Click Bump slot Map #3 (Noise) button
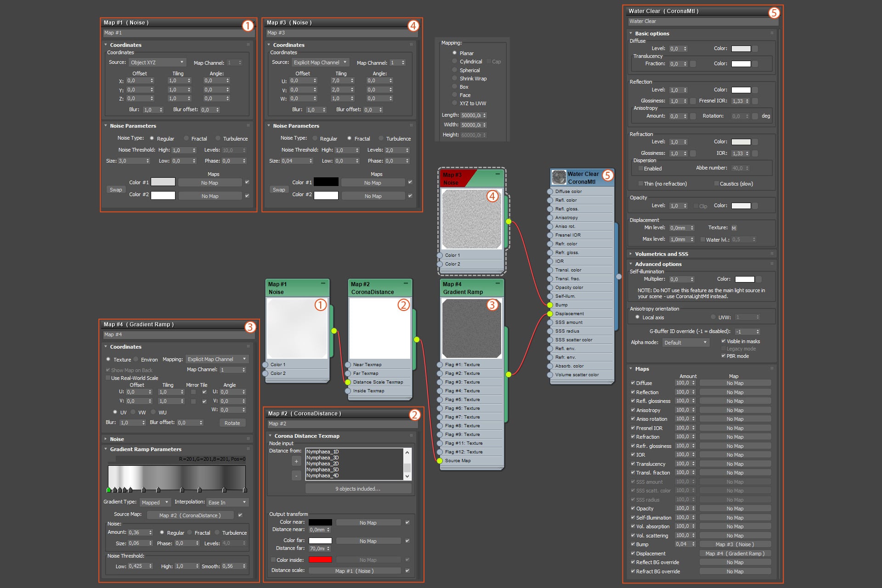The width and height of the screenshot is (882, 588). pos(735,544)
